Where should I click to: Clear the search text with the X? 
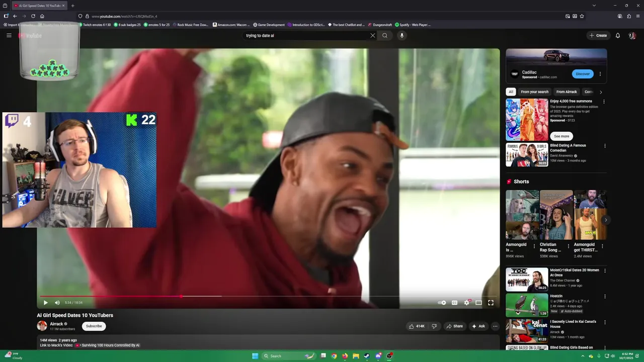pos(373,36)
